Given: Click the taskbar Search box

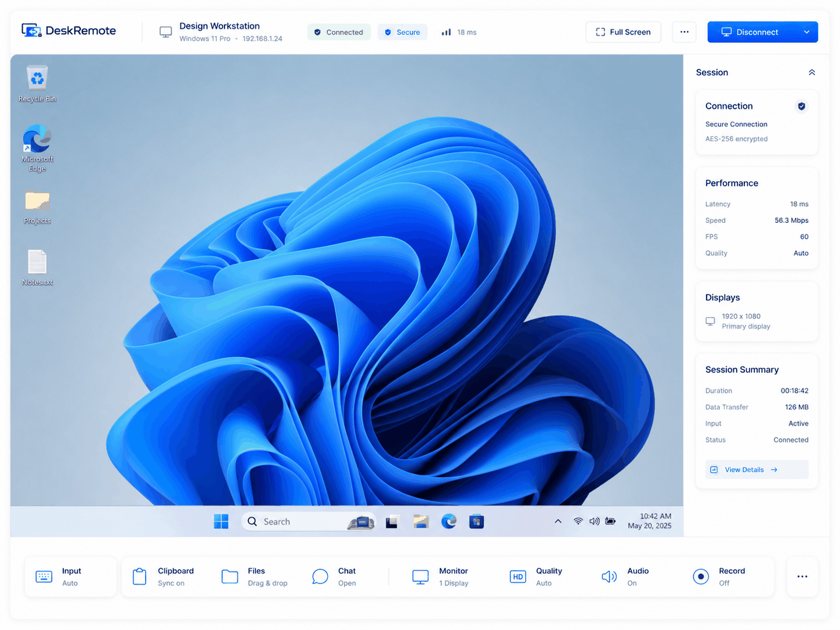Looking at the screenshot, I should click(308, 522).
